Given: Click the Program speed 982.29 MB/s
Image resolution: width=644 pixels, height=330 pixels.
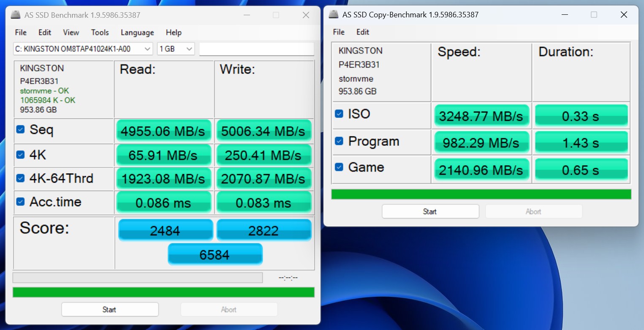Looking at the screenshot, I should tap(481, 142).
